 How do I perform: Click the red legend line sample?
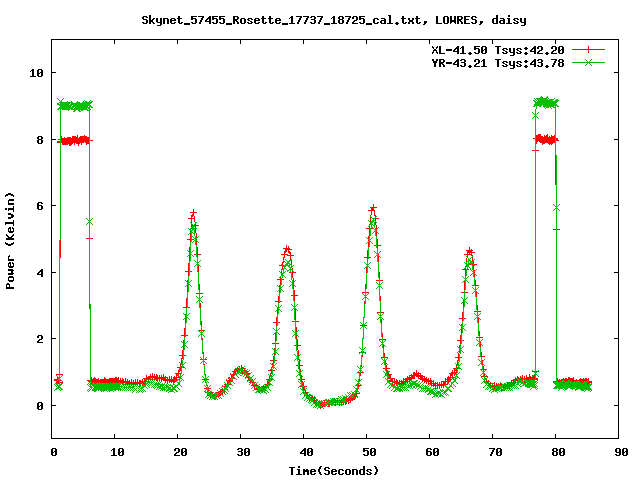click(x=588, y=50)
